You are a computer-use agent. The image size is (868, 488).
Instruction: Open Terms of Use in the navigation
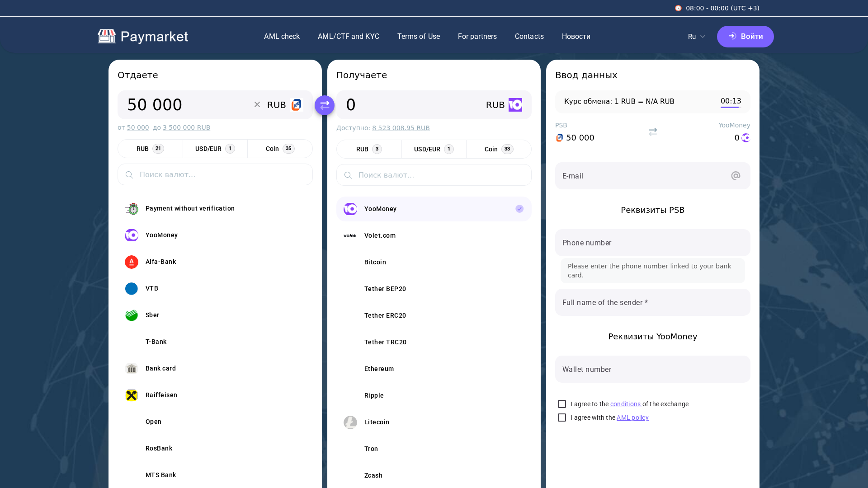pyautogui.click(x=419, y=37)
